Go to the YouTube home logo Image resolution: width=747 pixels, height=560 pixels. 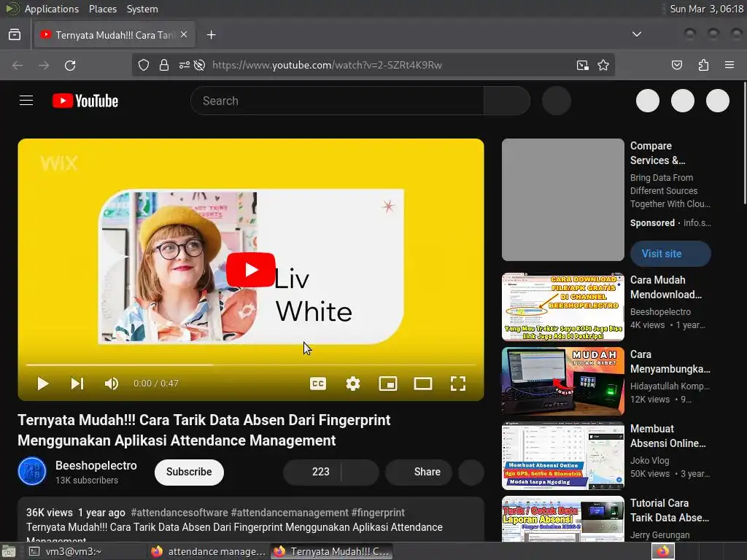pos(85,101)
